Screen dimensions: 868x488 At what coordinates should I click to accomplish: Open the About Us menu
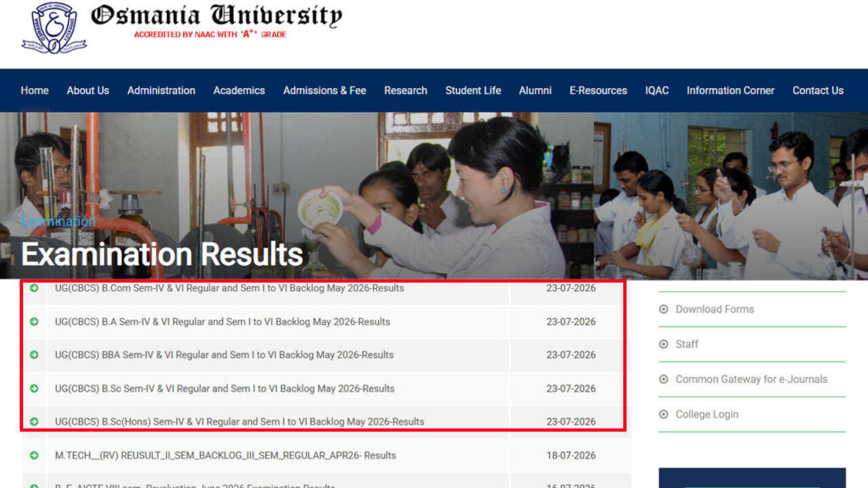(88, 91)
